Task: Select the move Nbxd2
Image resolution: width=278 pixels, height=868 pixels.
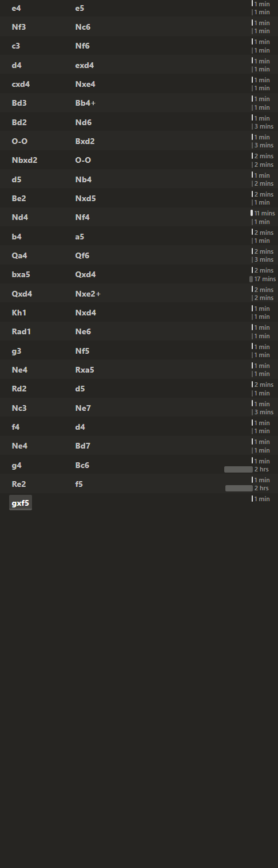Action: tap(25, 160)
